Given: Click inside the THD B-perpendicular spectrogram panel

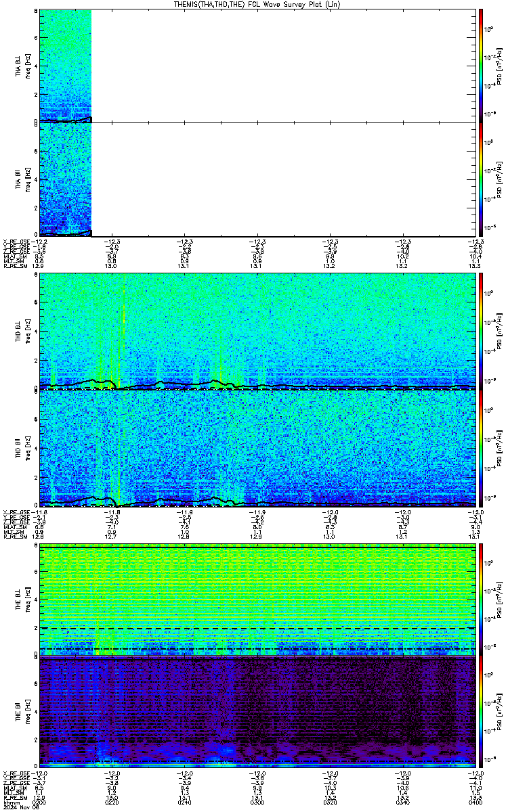Looking at the screenshot, I should click(257, 332).
